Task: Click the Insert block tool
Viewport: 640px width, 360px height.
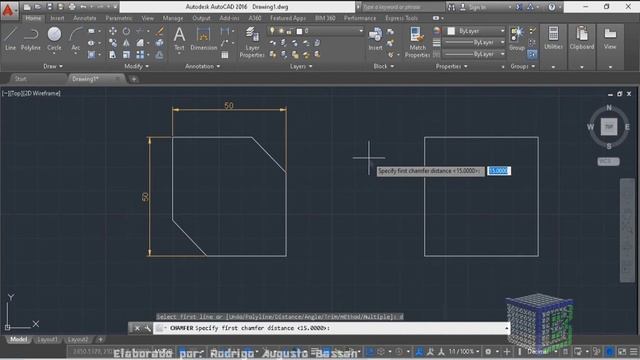Action: click(x=375, y=39)
